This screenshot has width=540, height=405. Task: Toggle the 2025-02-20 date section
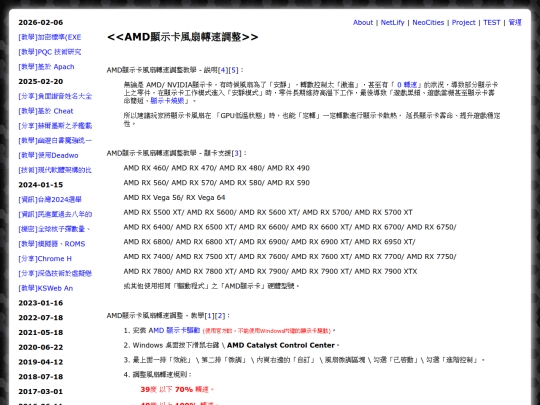click(x=41, y=82)
